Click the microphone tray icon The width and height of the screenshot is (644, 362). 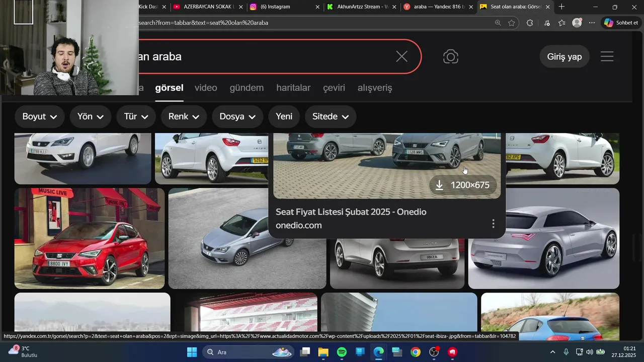[566, 352]
